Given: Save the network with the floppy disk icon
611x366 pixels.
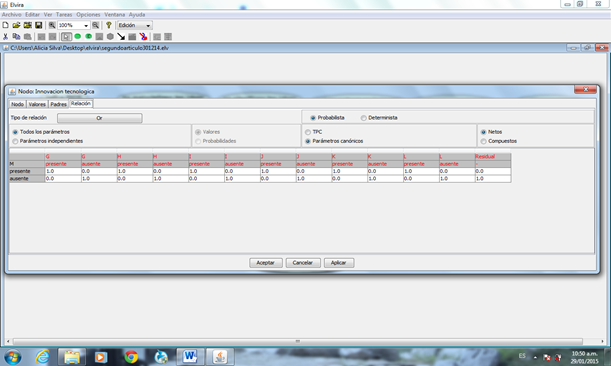Looking at the screenshot, I should coord(39,25).
